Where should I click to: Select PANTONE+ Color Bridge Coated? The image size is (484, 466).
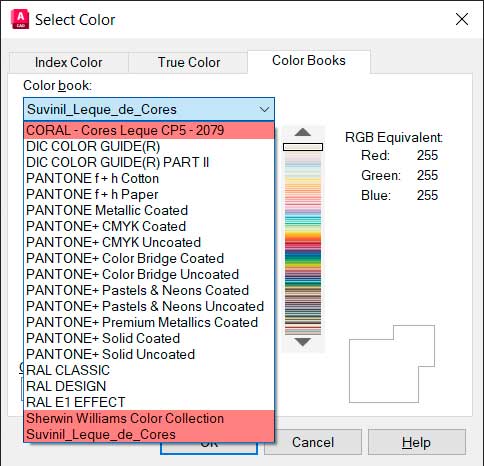(x=149, y=258)
